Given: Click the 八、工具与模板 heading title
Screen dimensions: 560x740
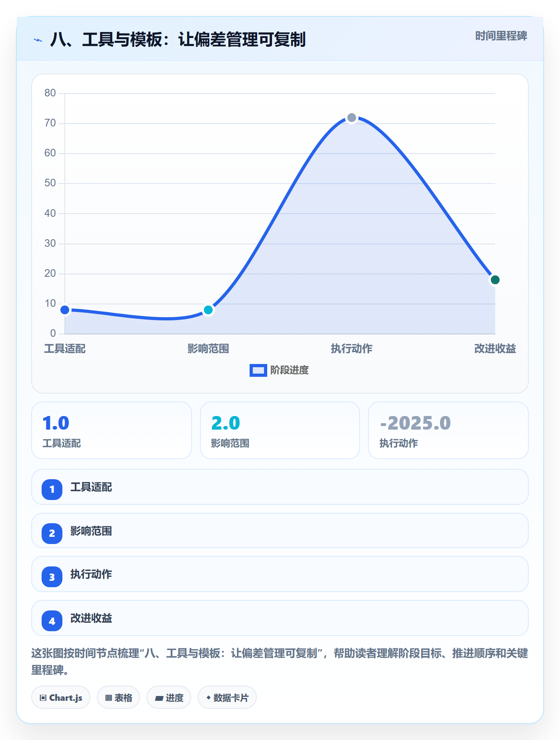Looking at the screenshot, I should click(178, 40).
